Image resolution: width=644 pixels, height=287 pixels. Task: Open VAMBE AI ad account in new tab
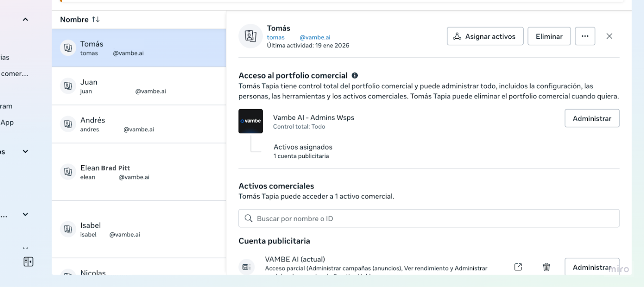(x=518, y=267)
